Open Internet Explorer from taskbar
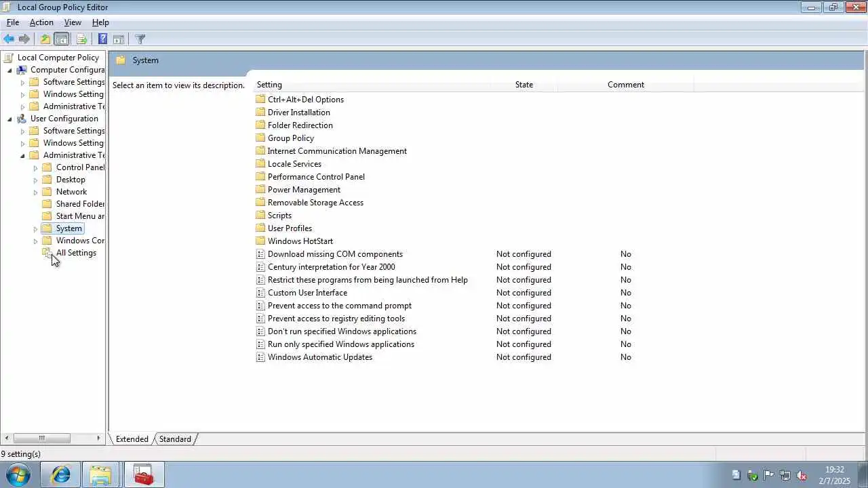 coord(61,475)
